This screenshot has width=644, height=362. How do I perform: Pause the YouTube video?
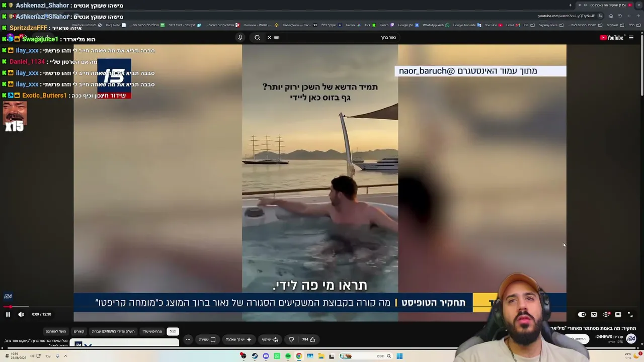click(8, 314)
